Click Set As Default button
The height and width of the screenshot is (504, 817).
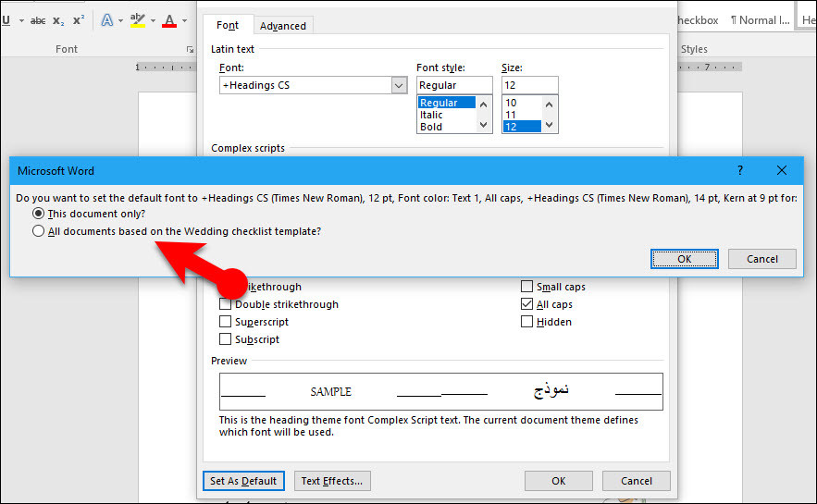point(243,481)
